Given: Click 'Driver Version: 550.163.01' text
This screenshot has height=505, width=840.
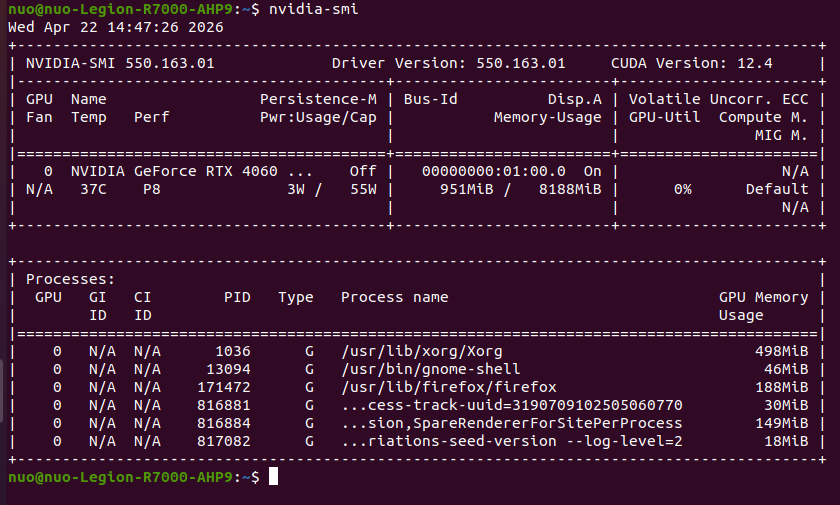Looking at the screenshot, I should click(x=448, y=63).
